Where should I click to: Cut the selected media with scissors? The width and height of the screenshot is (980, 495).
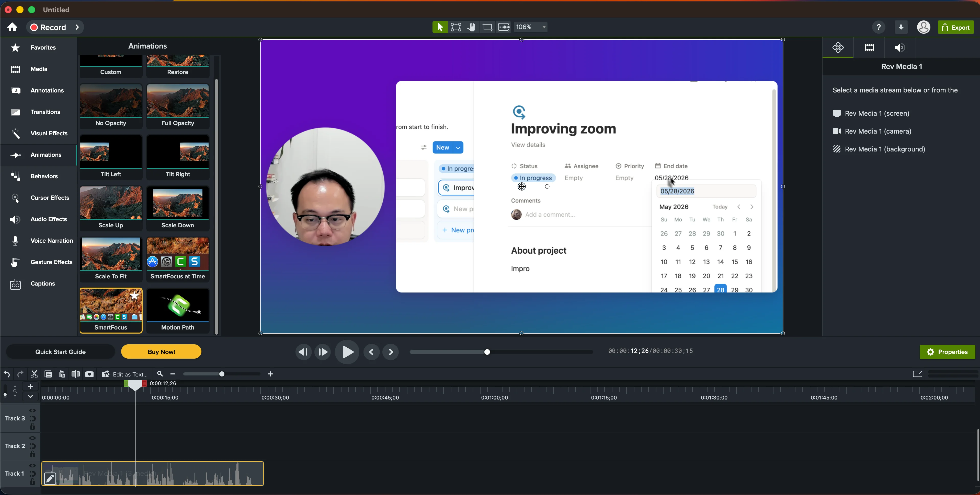pos(34,374)
